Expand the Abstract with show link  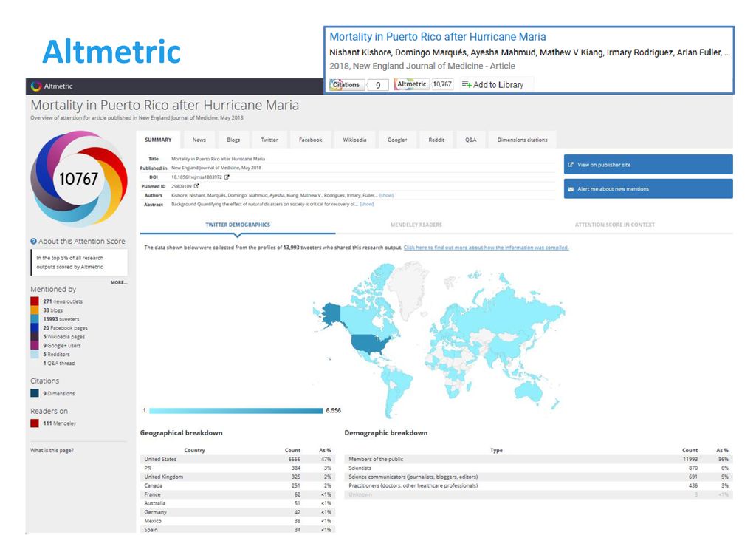pos(366,204)
